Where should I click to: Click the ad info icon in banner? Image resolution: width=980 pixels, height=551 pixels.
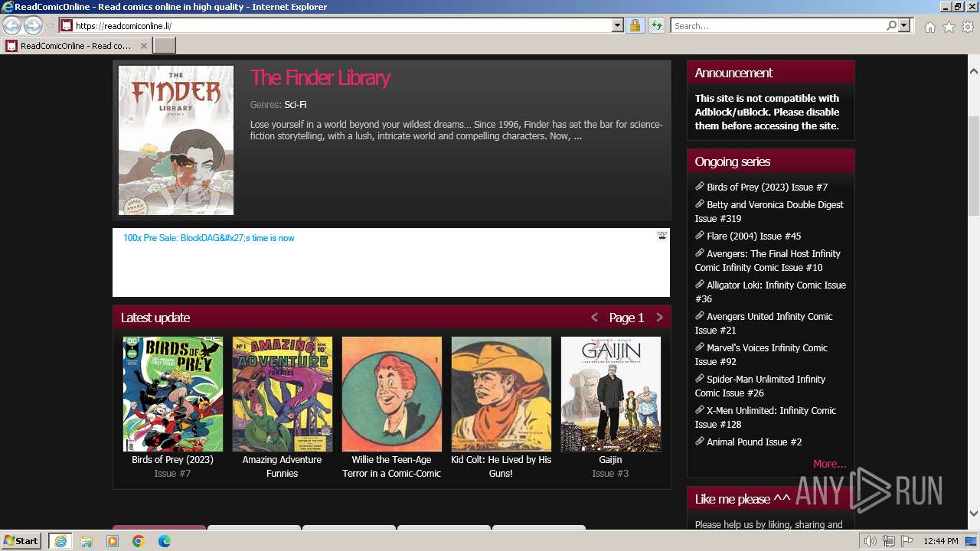click(x=661, y=236)
